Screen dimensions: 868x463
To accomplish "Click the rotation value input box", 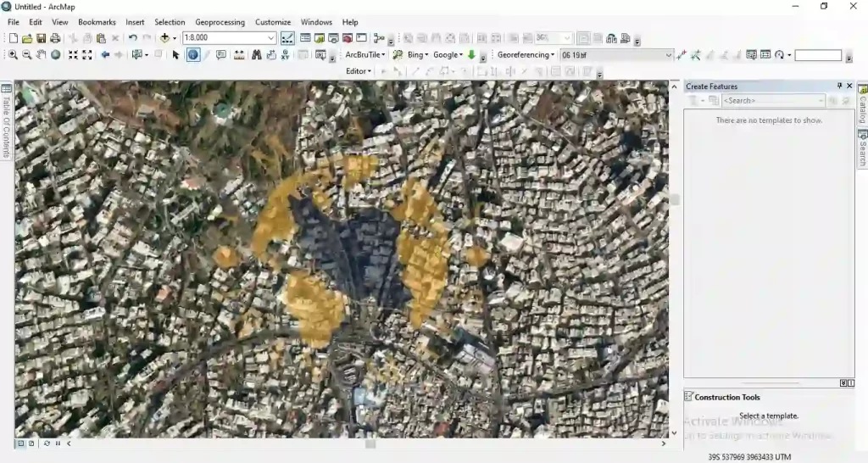I will coord(818,55).
